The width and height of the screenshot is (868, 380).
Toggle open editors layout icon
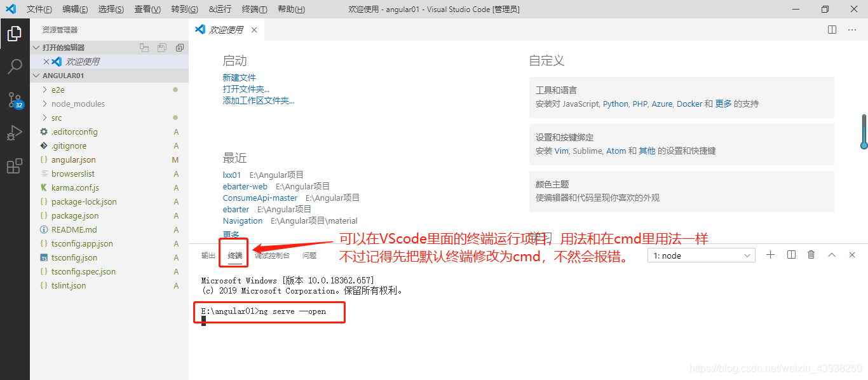(x=144, y=48)
